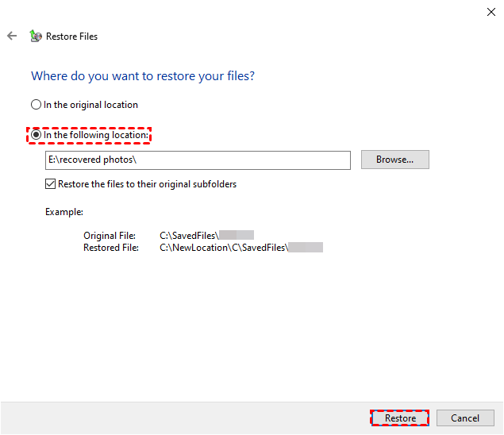Click the gray footer bar left of Restore
504x435 pixels.
coord(183,418)
